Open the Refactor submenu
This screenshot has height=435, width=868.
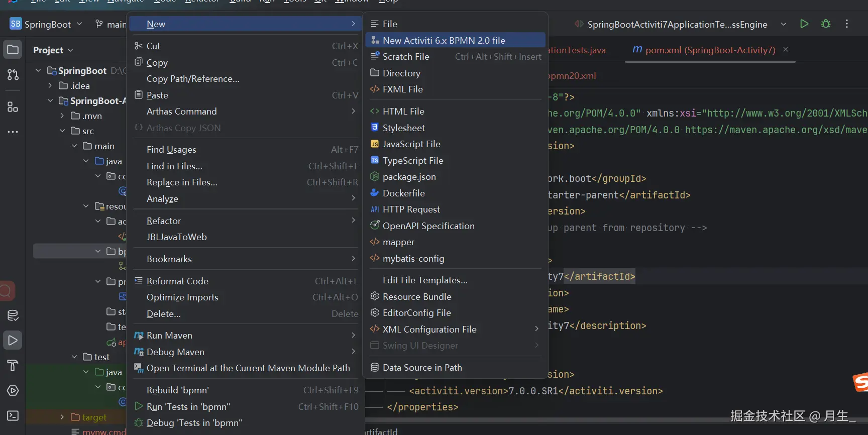coord(246,221)
